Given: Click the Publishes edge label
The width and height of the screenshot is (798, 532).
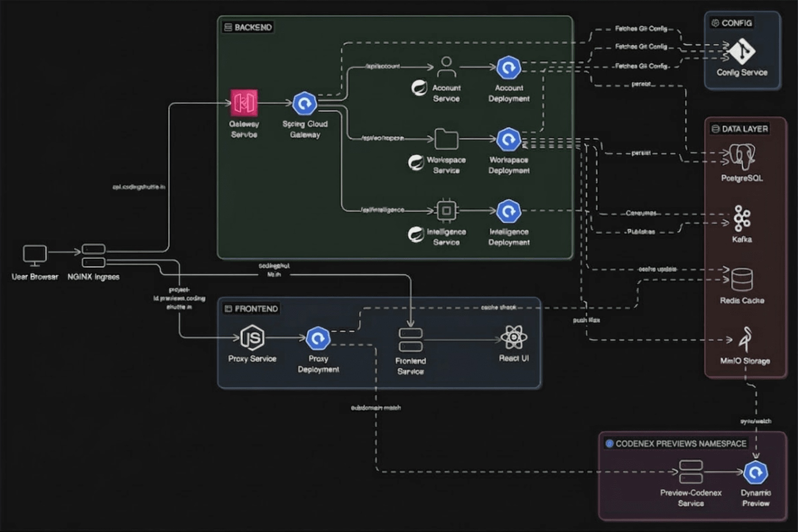Looking at the screenshot, I should (x=641, y=232).
